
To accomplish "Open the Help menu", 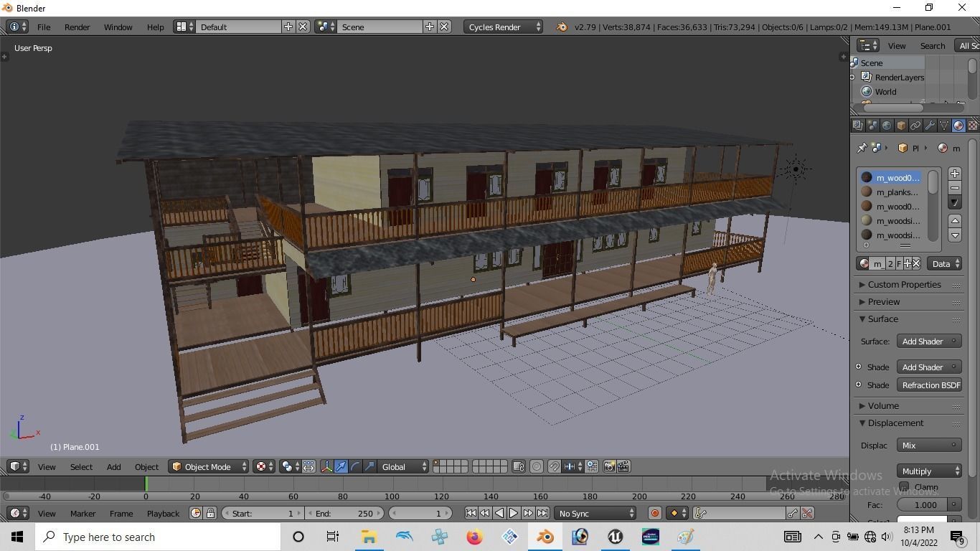I will (x=155, y=27).
